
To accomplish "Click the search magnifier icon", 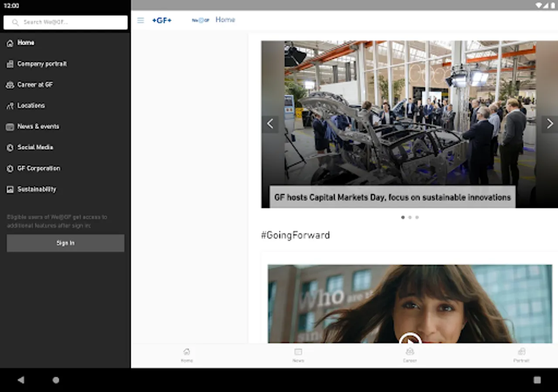I will pyautogui.click(x=16, y=22).
